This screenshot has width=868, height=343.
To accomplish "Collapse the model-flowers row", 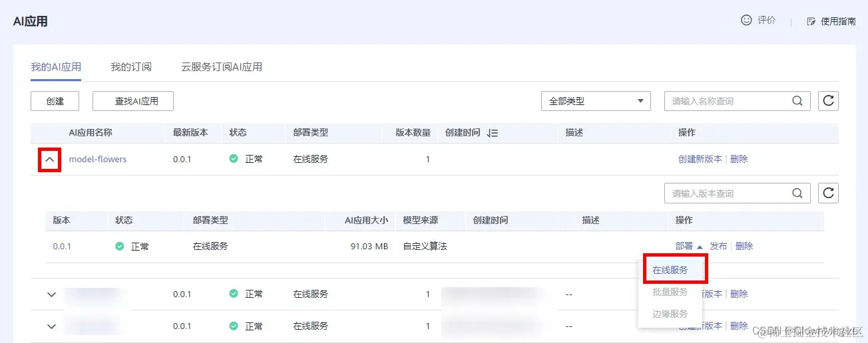I will coord(49,160).
